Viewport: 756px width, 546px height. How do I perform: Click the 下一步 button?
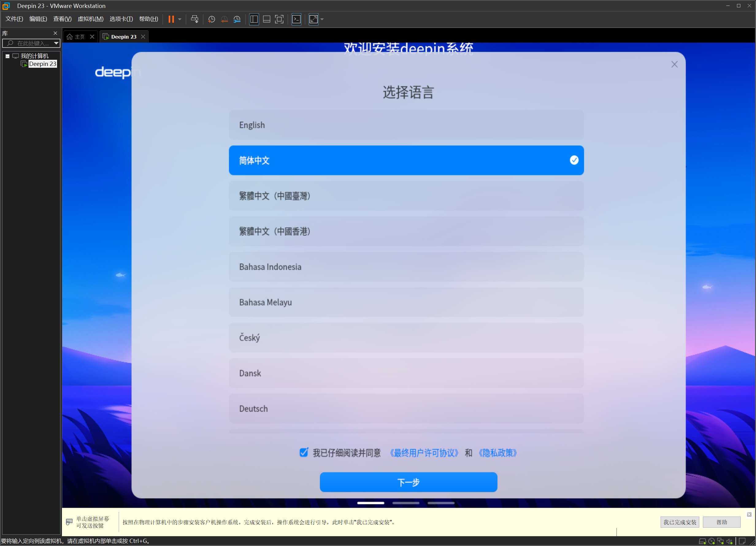[x=408, y=482]
